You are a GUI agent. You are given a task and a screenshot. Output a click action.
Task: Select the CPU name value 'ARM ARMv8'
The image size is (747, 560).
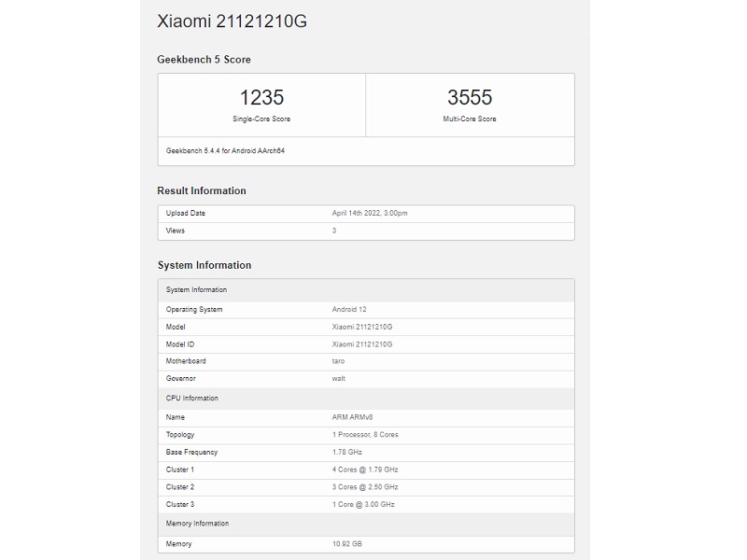(x=353, y=417)
